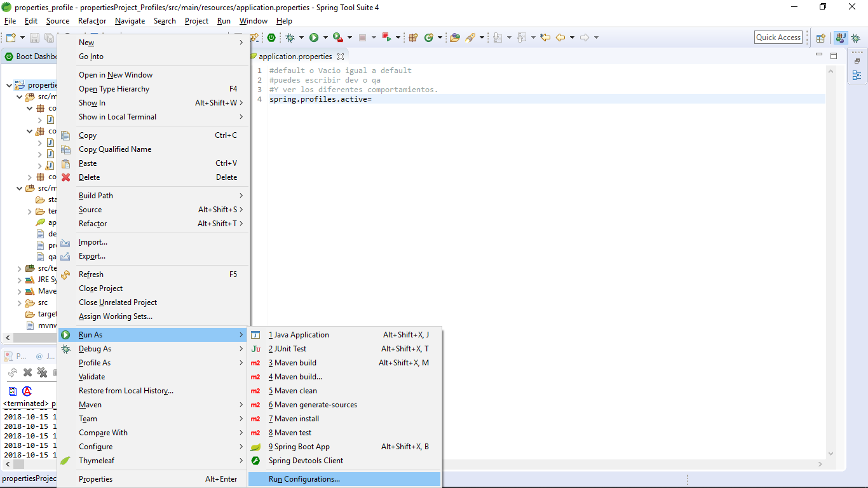Viewport: 868px width, 488px height.
Task: Close the application.properties editor tab
Action: (341, 57)
